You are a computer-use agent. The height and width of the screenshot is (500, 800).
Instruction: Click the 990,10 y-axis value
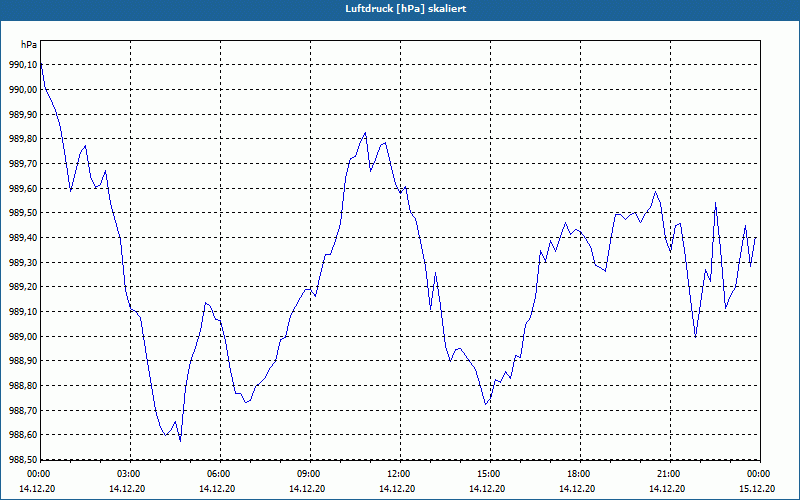pyautogui.click(x=23, y=65)
